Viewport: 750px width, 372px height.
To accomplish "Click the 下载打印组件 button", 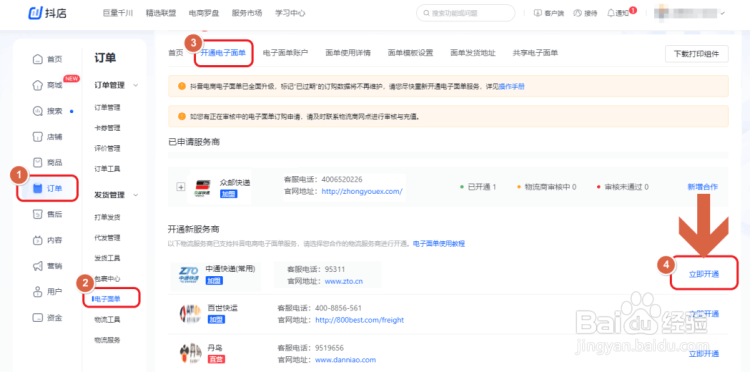I will [696, 54].
